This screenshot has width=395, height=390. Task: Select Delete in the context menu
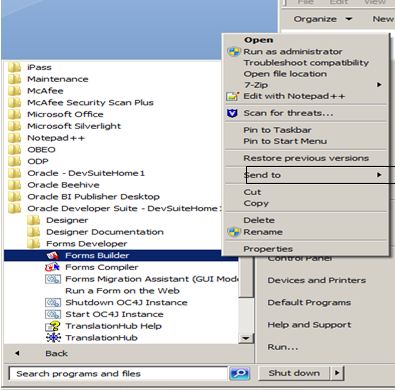pyautogui.click(x=259, y=220)
